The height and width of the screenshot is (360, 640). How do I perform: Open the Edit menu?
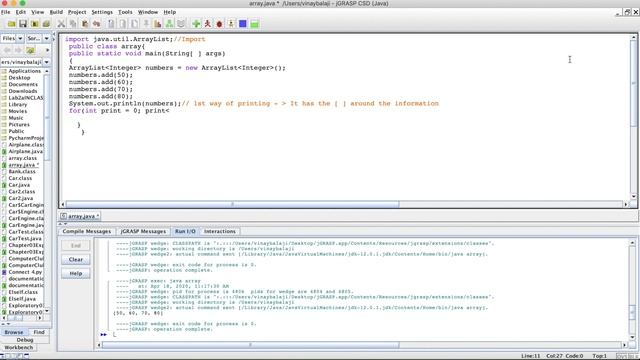[x=20, y=12]
